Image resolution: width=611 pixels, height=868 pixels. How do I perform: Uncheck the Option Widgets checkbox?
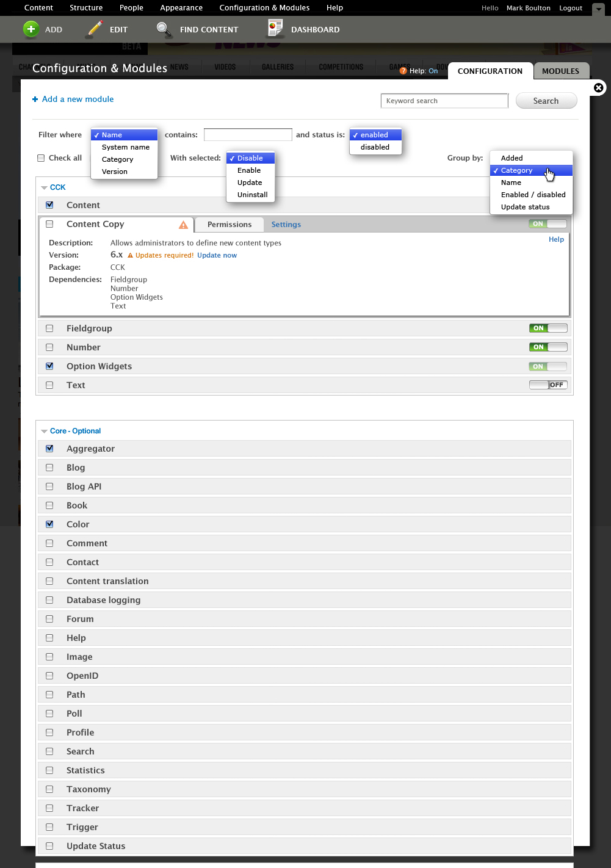coord(49,366)
